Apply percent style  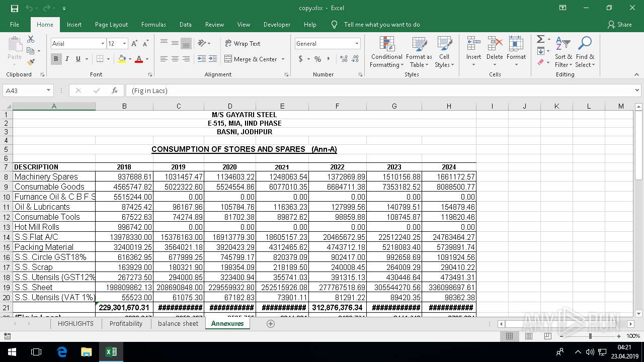pos(317,59)
